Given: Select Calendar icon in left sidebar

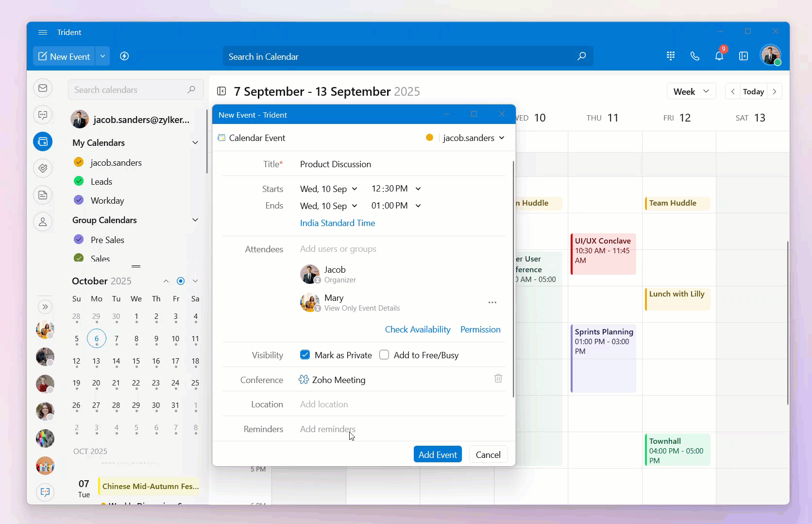Looking at the screenshot, I should [x=43, y=141].
